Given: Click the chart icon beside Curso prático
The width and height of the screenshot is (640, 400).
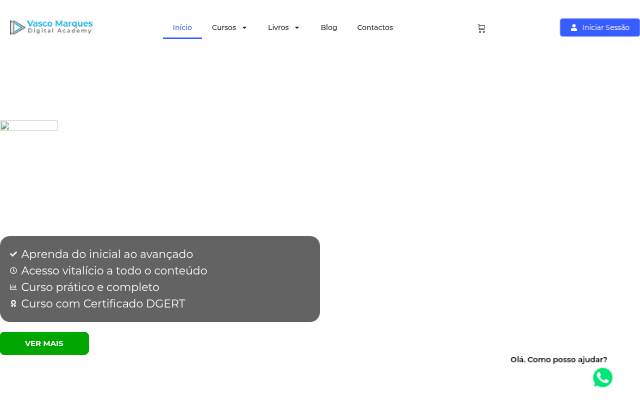Looking at the screenshot, I should pos(13,287).
